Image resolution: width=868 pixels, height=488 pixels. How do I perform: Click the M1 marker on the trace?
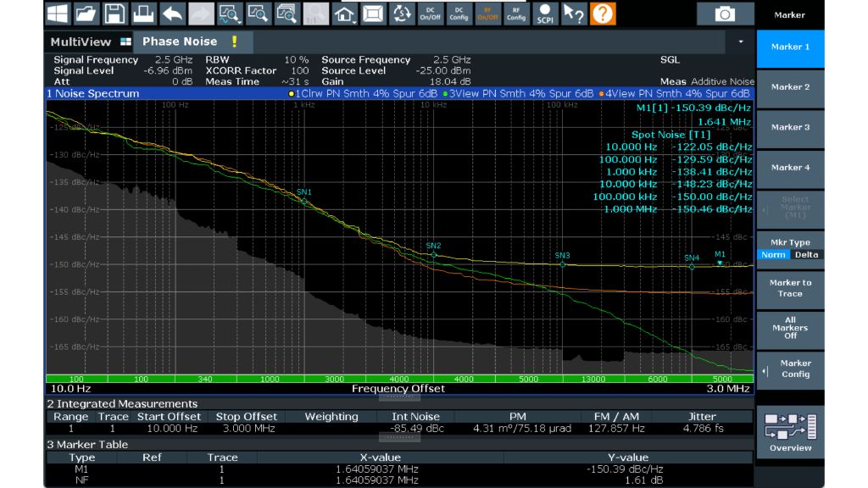click(720, 263)
